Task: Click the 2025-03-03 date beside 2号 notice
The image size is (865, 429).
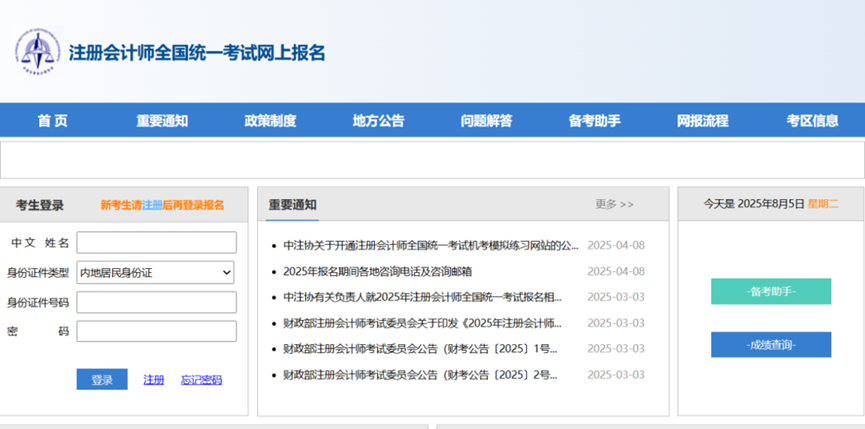Action: pyautogui.click(x=616, y=375)
